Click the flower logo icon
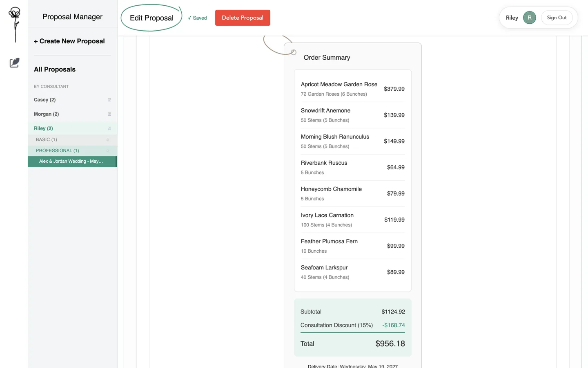 click(x=15, y=25)
